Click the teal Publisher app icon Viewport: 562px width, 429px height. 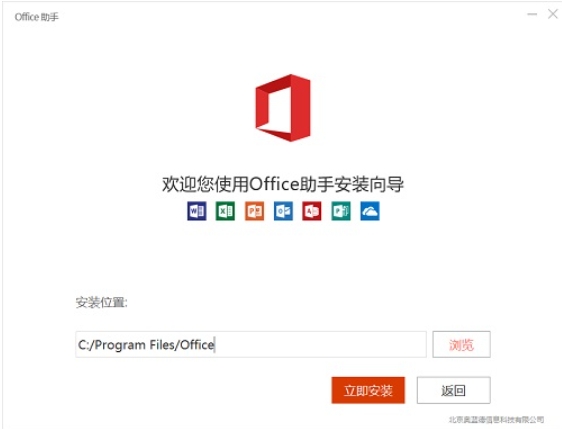click(x=341, y=211)
